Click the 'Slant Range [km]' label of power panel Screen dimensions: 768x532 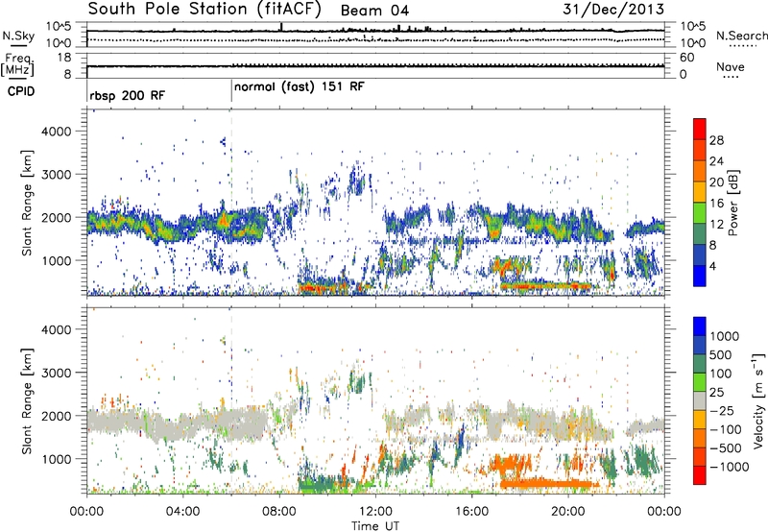tap(27, 203)
